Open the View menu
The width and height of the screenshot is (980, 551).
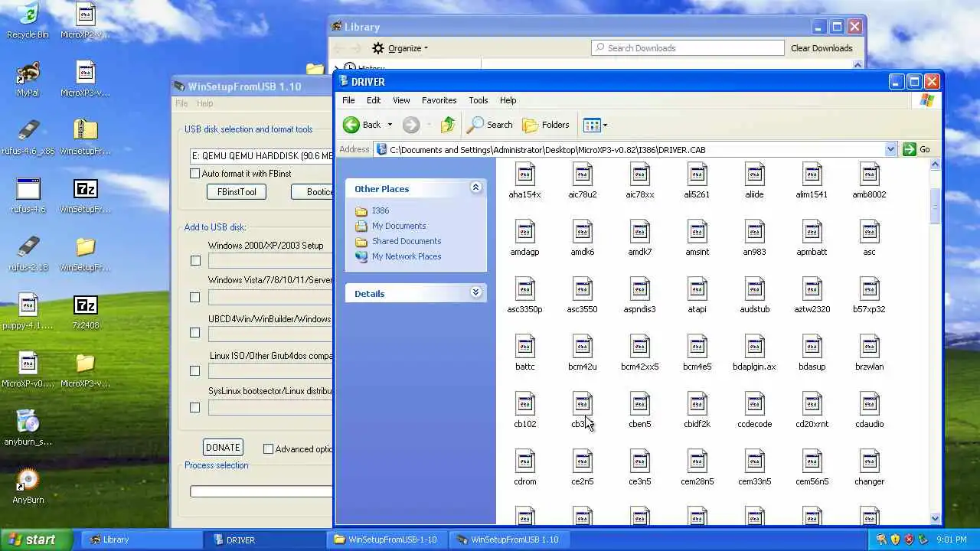(401, 100)
